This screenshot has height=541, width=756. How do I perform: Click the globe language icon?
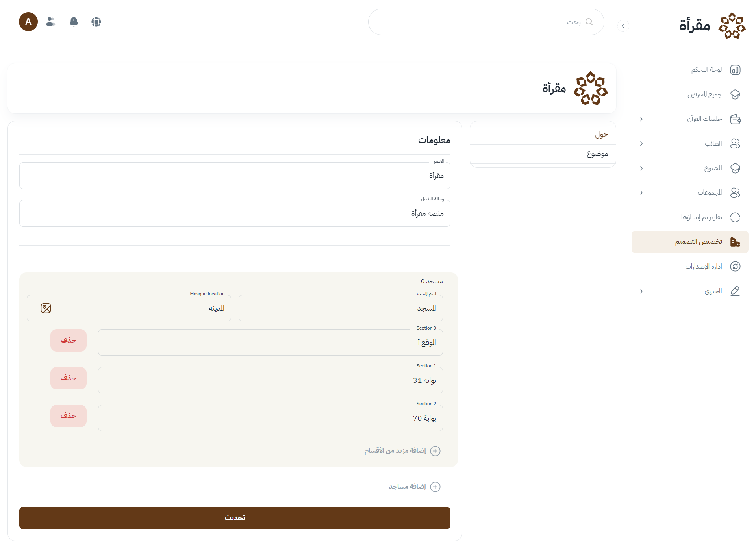(x=96, y=22)
